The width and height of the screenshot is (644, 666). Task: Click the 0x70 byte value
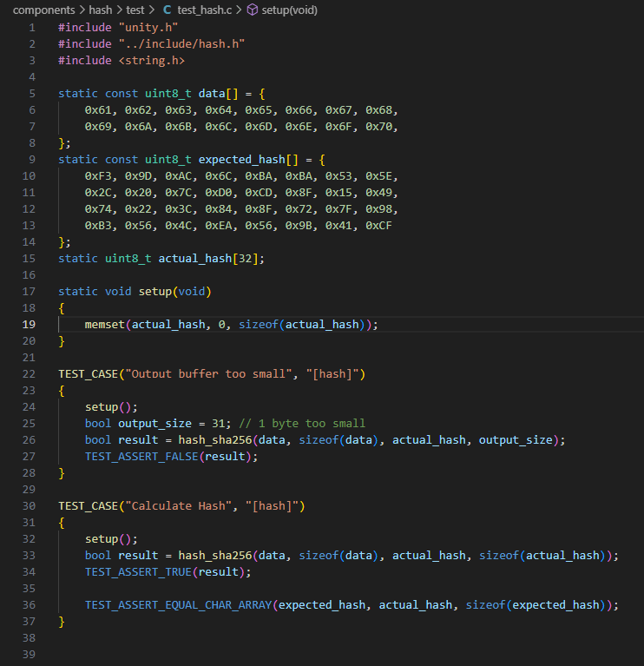click(378, 127)
